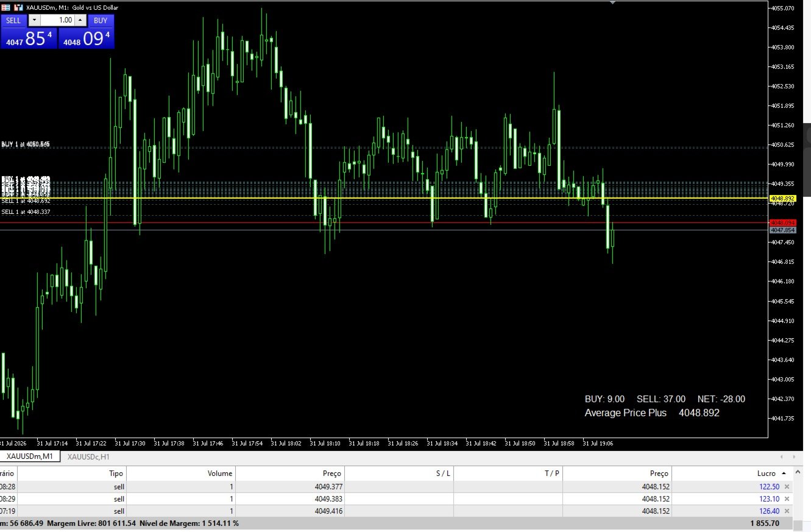
Task: Increase trade volume with the up arrow
Action: [x=80, y=20]
